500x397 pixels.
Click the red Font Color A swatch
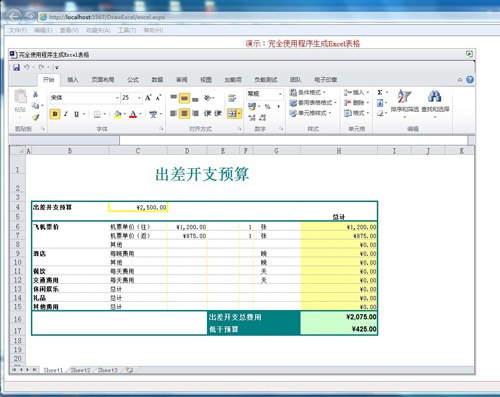pyautogui.click(x=133, y=114)
